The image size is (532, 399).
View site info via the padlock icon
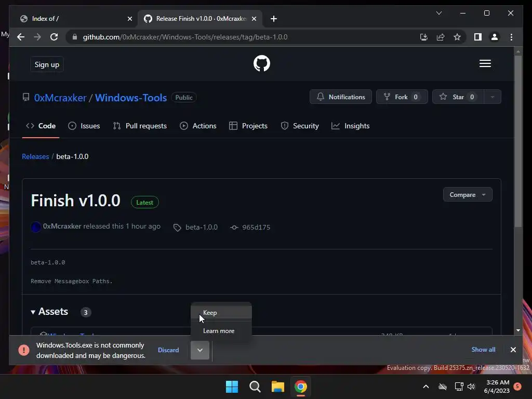[75, 37]
